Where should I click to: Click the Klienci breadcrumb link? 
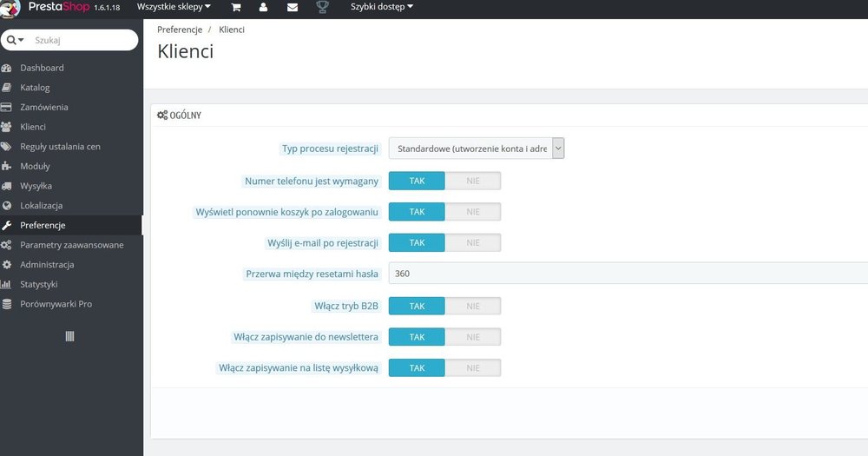(x=232, y=30)
